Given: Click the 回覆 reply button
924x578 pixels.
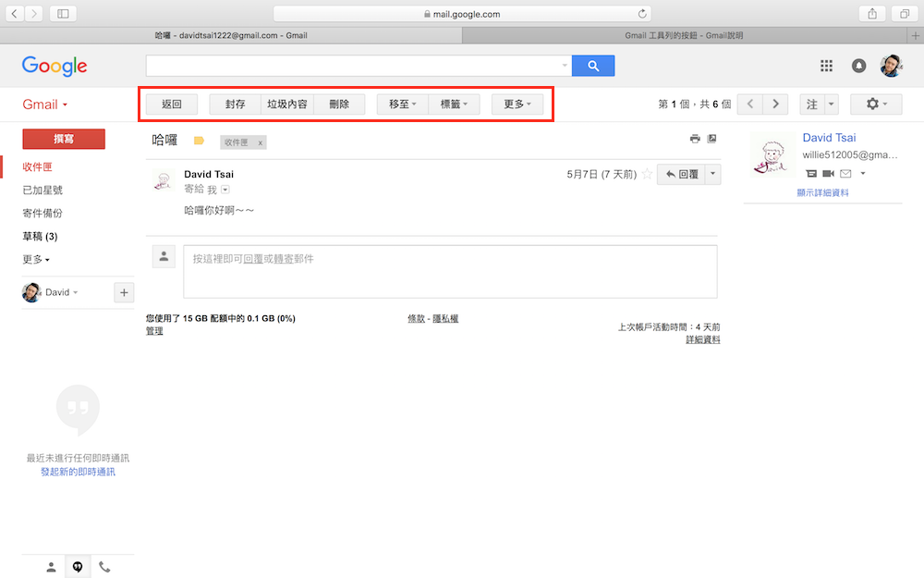Looking at the screenshot, I should 681,174.
